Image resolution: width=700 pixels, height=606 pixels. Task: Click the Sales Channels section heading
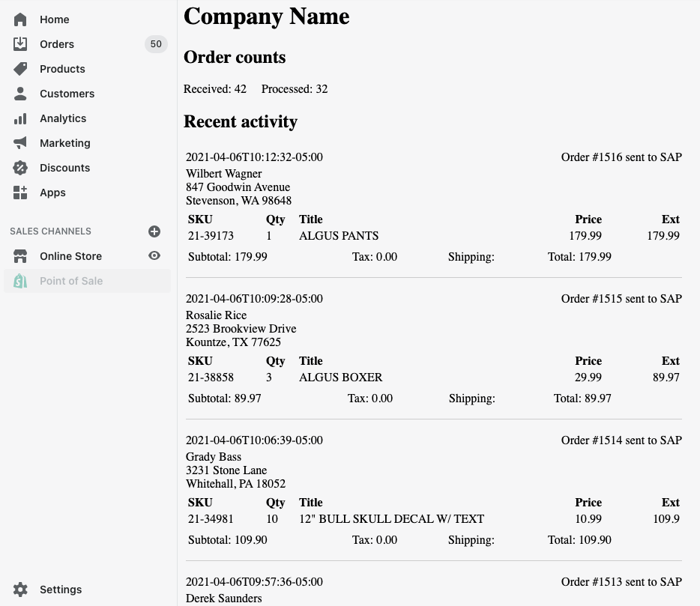[x=50, y=231]
